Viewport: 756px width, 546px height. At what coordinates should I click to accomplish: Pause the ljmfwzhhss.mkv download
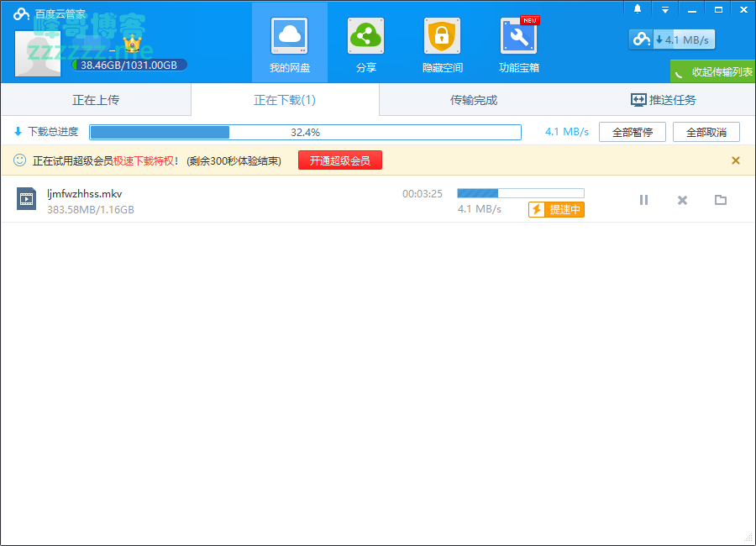[x=643, y=200]
